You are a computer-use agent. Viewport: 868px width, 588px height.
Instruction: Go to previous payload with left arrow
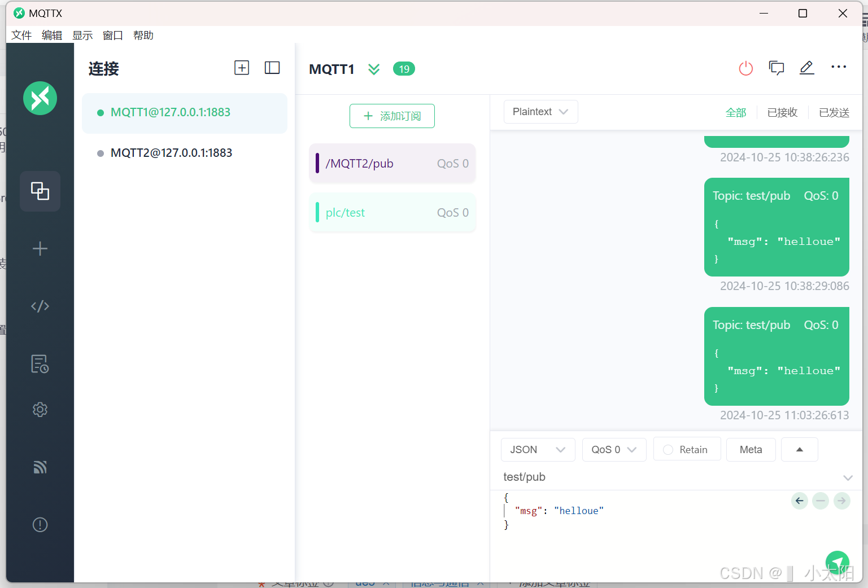coord(800,501)
